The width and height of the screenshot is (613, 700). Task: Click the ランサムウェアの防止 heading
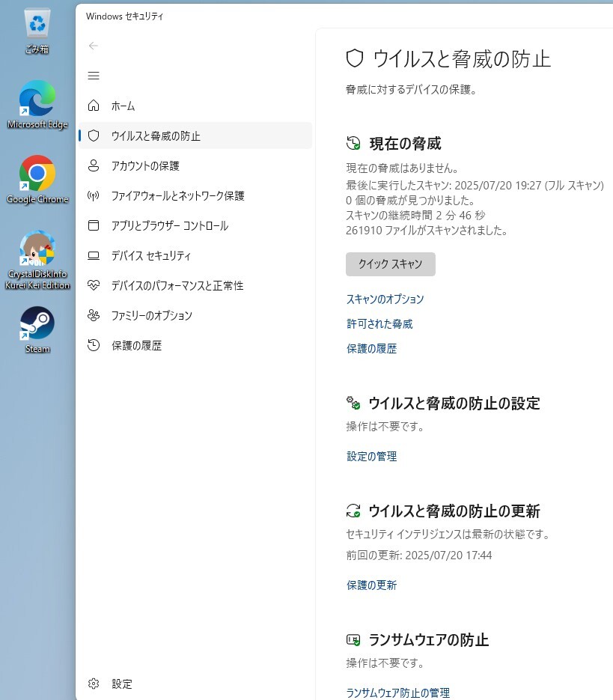[429, 640]
